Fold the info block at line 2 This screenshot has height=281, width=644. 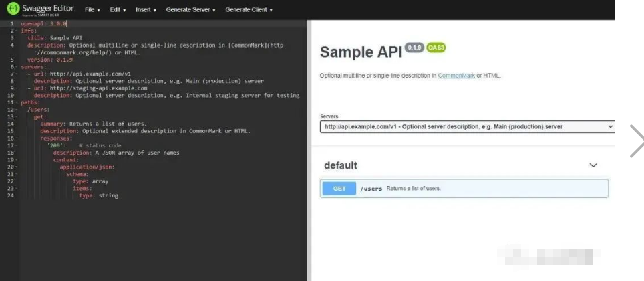17,31
